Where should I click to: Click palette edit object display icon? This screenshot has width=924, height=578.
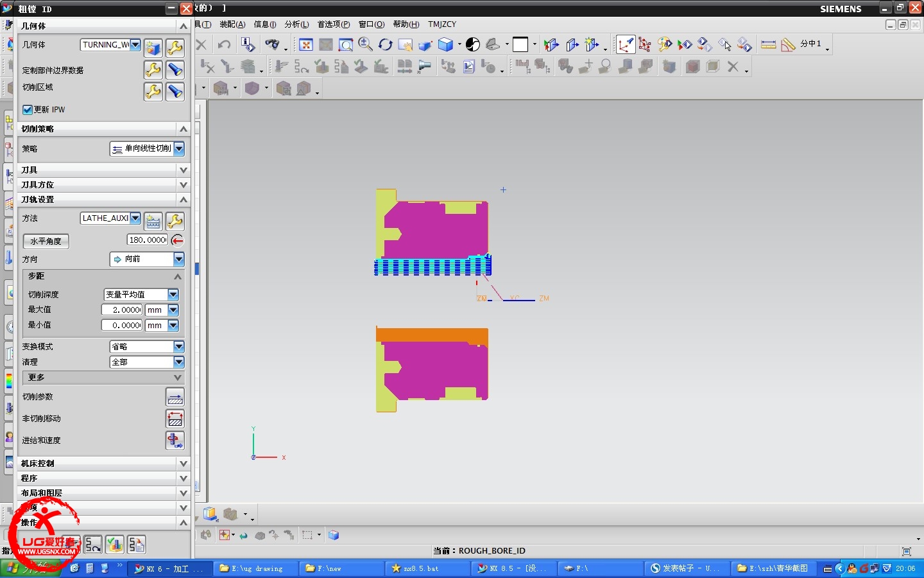click(665, 44)
